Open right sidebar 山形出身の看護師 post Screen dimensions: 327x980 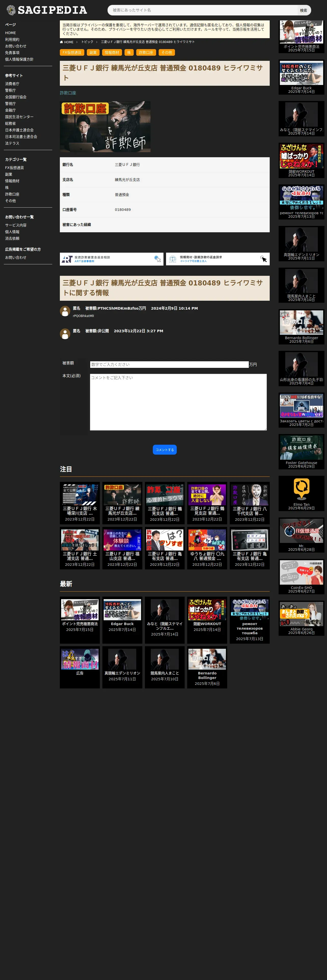pos(302,368)
